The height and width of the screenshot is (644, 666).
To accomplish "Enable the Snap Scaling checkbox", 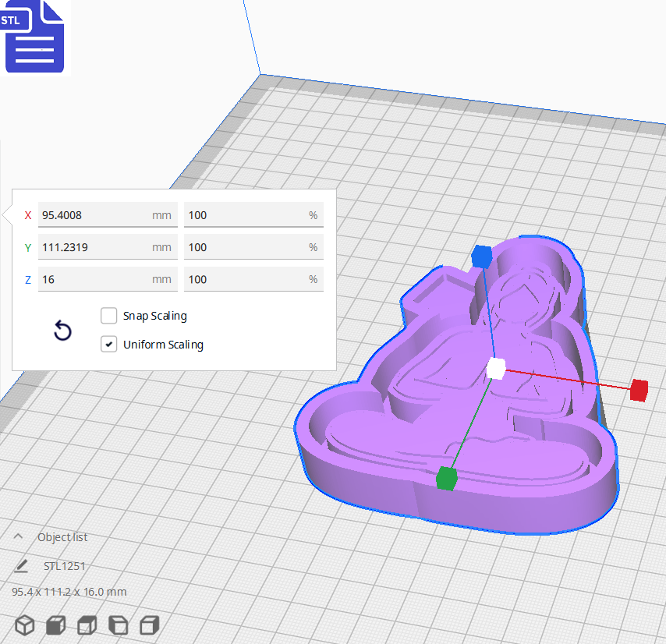I will point(108,315).
